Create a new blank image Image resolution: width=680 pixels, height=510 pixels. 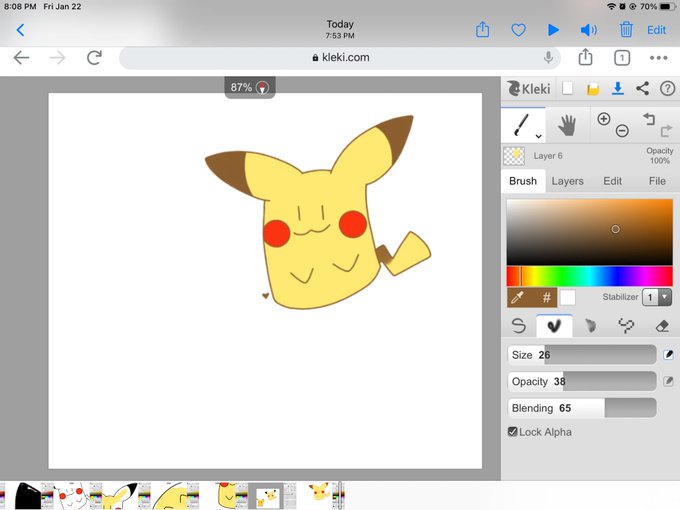(x=567, y=88)
